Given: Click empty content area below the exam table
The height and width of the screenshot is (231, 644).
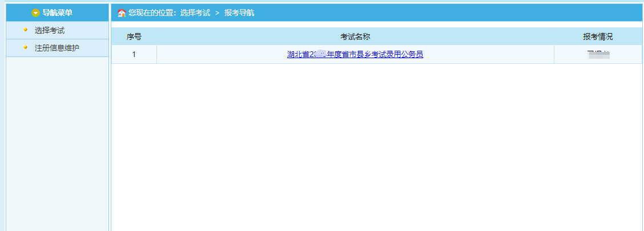Looking at the screenshot, I should click(377, 148).
